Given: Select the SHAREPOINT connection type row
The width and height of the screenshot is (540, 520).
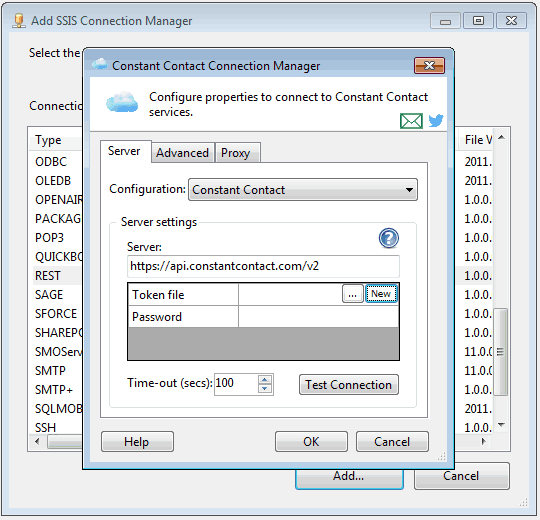Looking at the screenshot, I should (59, 333).
